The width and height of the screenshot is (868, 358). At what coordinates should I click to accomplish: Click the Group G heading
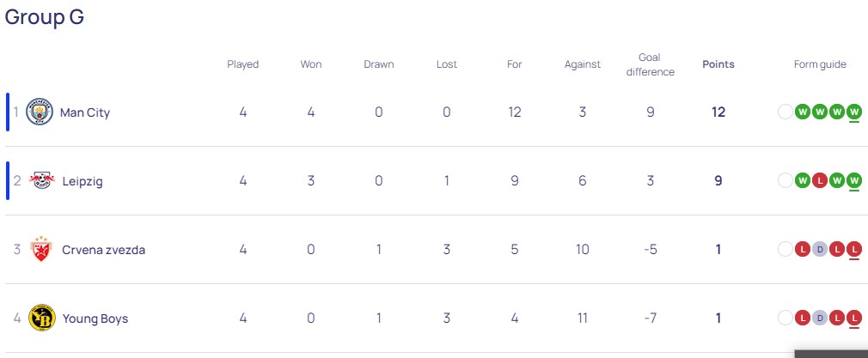click(x=45, y=17)
